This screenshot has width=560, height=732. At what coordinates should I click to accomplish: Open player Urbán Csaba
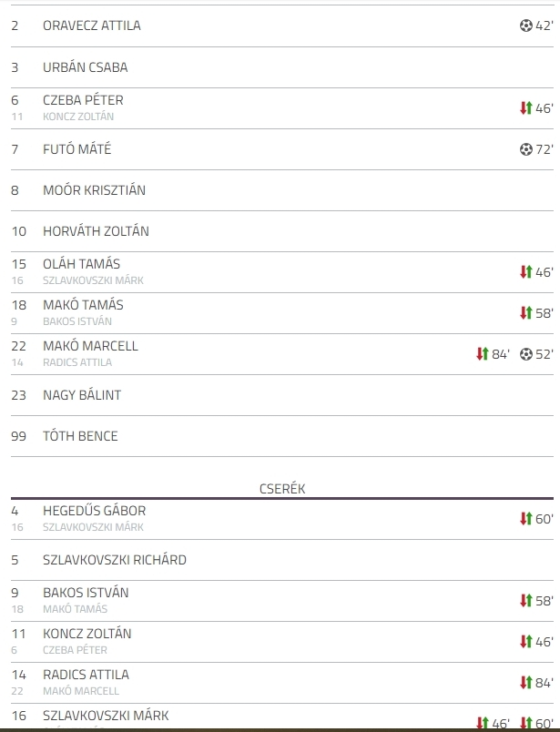(x=85, y=67)
